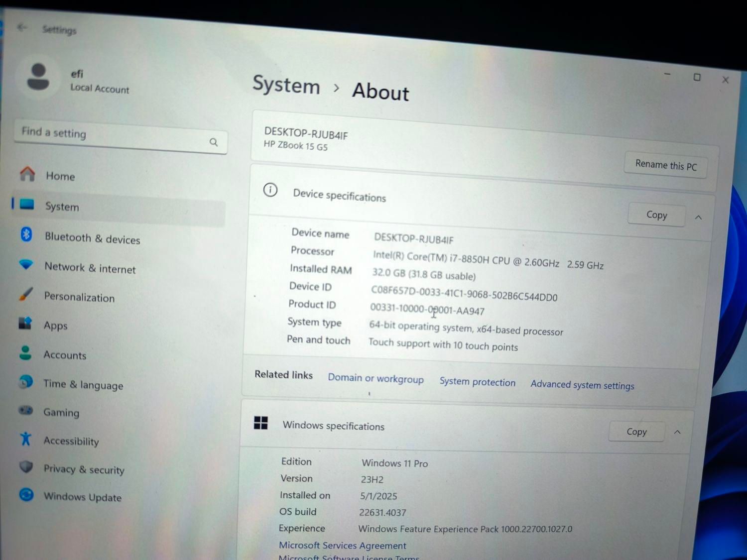747x560 pixels.
Task: Click the Bluetooth icon in sidebar
Action: [x=26, y=234]
